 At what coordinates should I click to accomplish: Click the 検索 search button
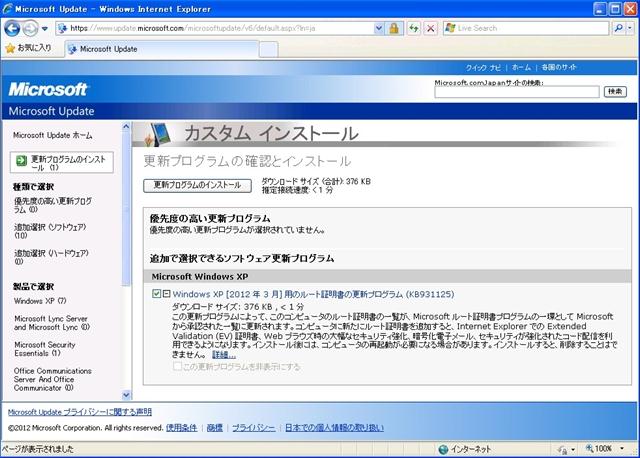tap(615, 92)
